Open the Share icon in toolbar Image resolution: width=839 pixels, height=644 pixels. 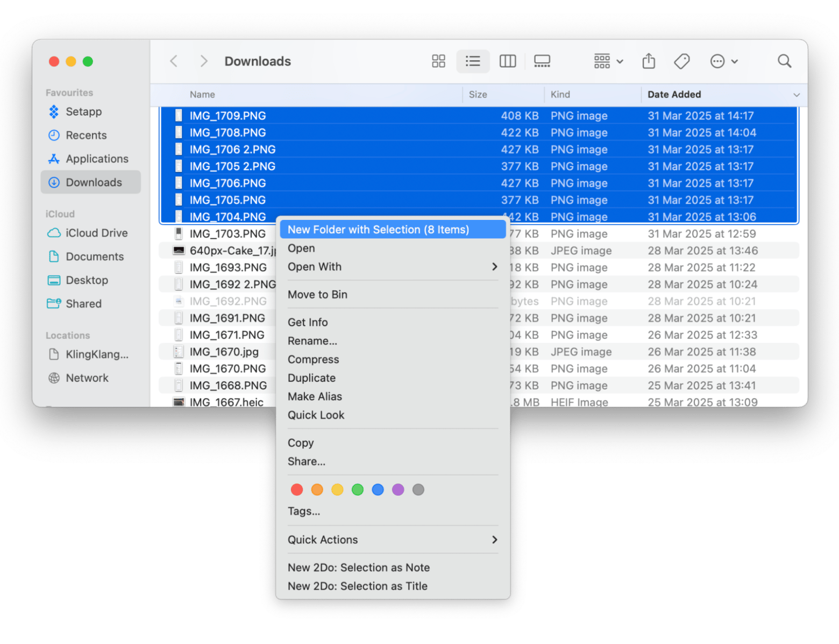[649, 61]
